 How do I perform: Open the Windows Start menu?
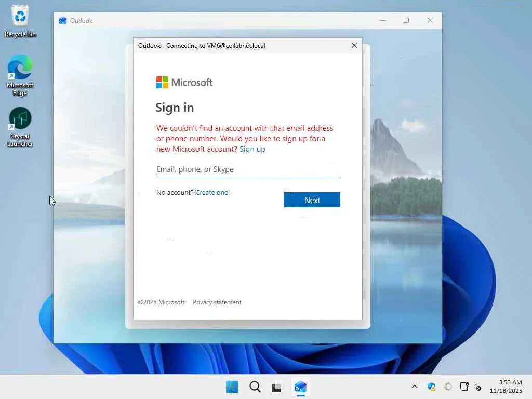click(232, 387)
